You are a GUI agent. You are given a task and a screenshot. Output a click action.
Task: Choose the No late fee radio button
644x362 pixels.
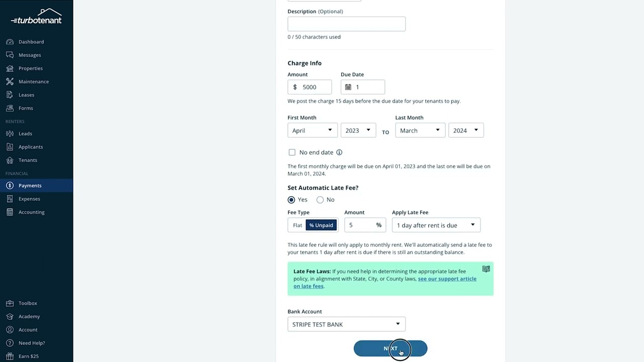click(320, 200)
